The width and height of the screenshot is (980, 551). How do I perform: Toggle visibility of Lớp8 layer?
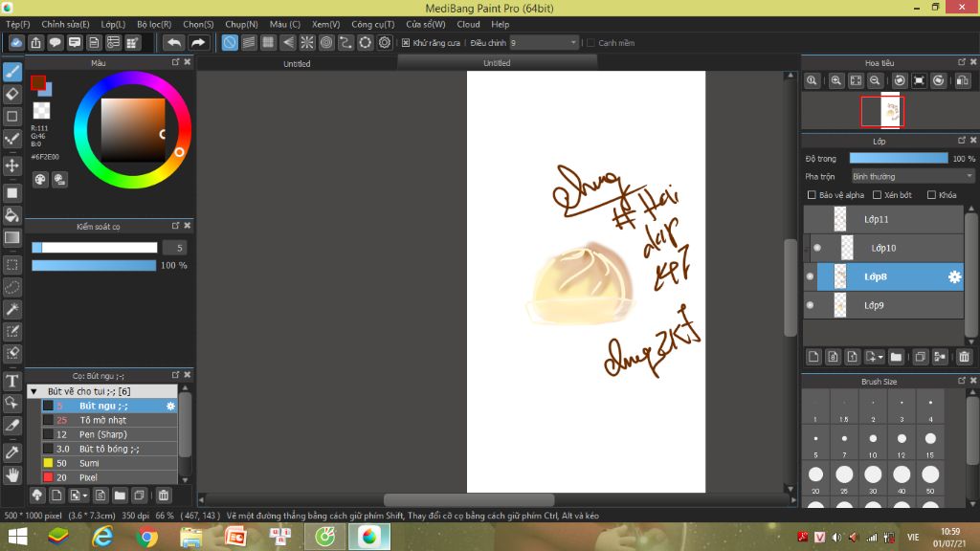810,276
